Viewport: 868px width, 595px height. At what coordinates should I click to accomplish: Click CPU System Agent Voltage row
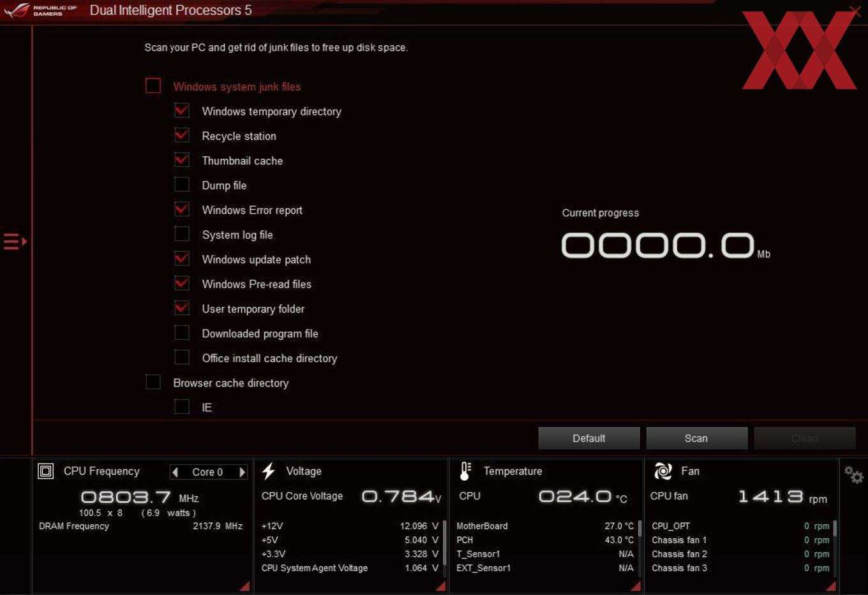(350, 568)
